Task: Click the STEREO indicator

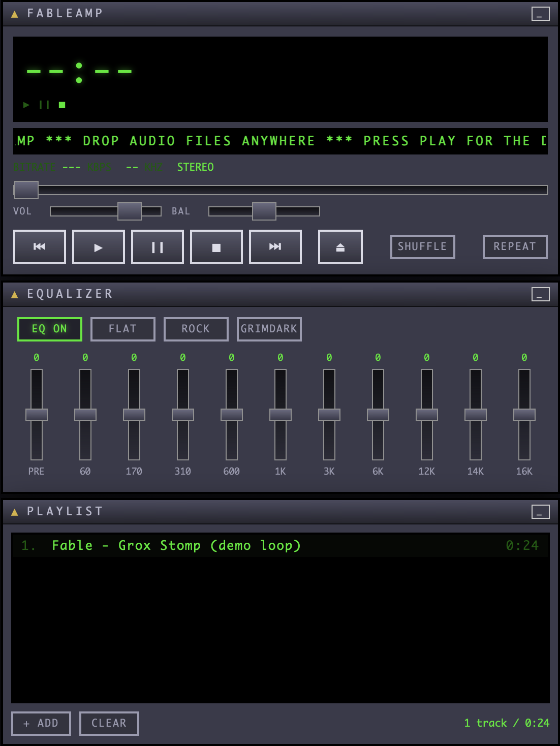Action: (196, 167)
